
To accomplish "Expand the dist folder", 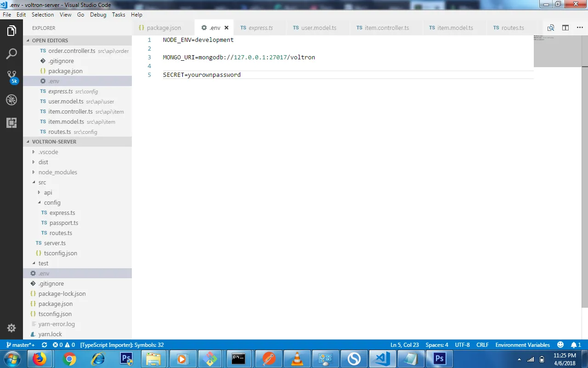I will coord(43,162).
